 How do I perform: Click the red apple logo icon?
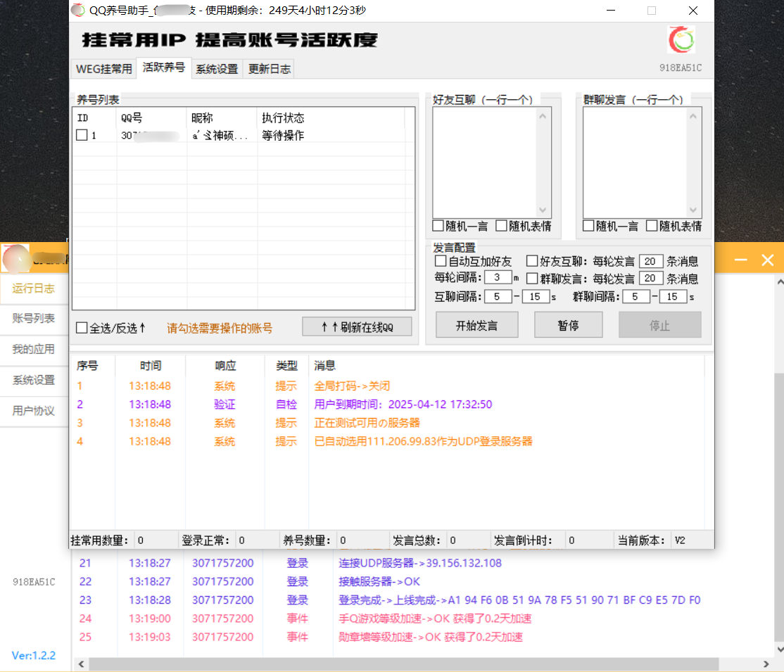tap(681, 39)
